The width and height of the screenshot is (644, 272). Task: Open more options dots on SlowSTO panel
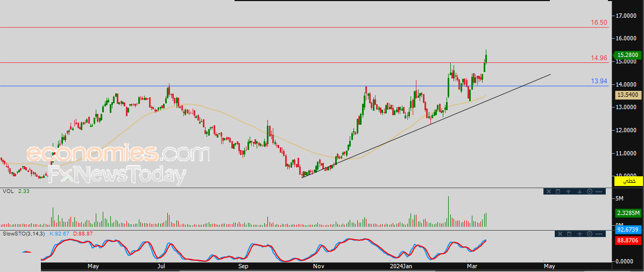pyautogui.click(x=599, y=234)
